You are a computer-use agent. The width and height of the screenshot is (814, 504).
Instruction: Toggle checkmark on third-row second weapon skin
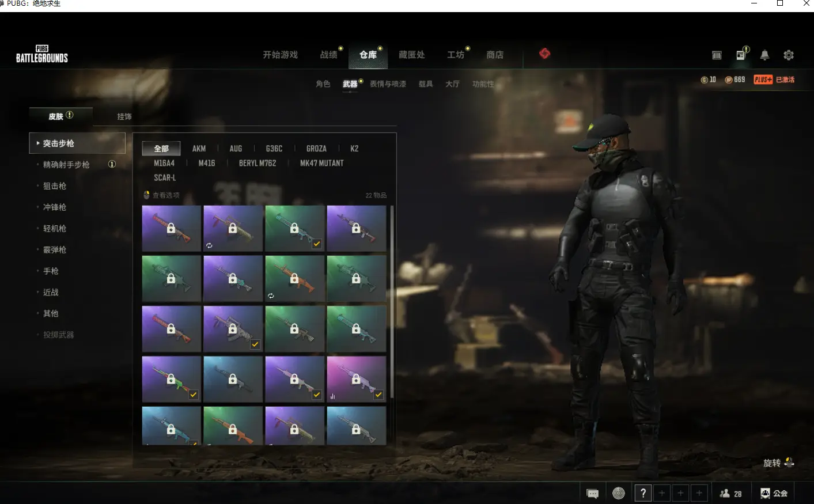coord(255,344)
